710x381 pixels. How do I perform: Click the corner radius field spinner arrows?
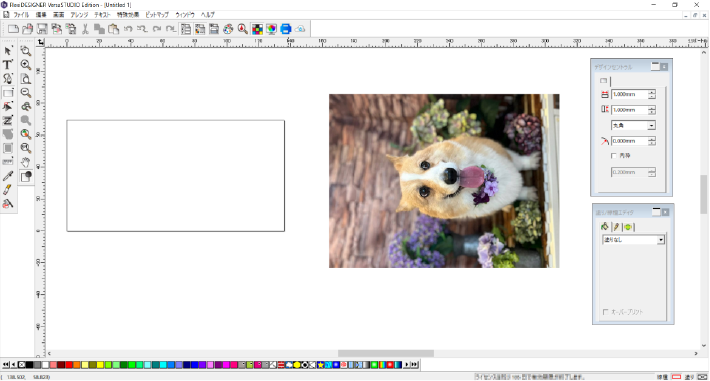point(652,141)
